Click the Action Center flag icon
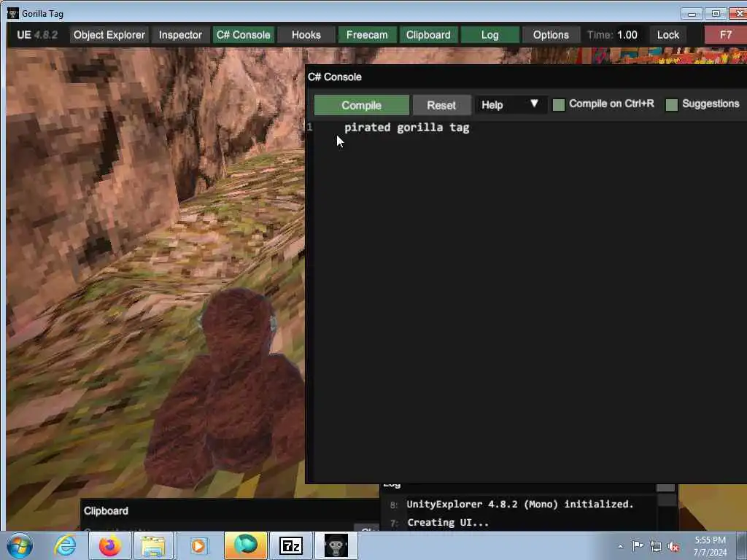The width and height of the screenshot is (747, 560). click(638, 545)
